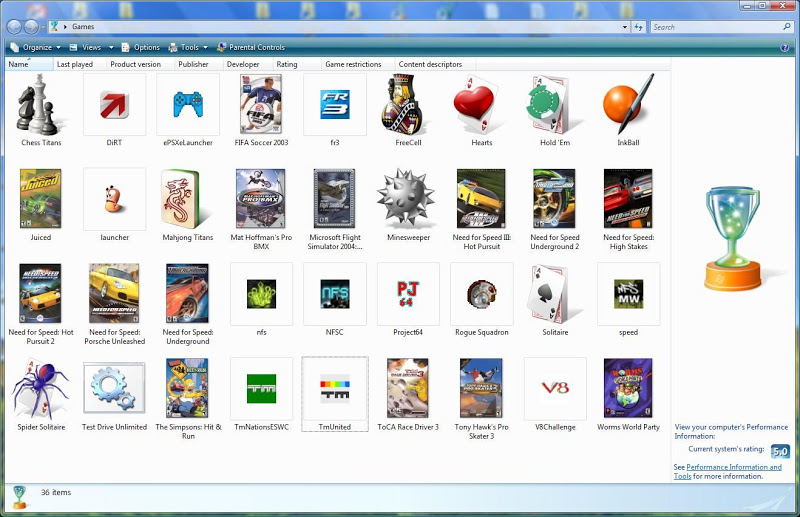Click the Back navigation arrow
The image size is (800, 517).
click(x=14, y=27)
